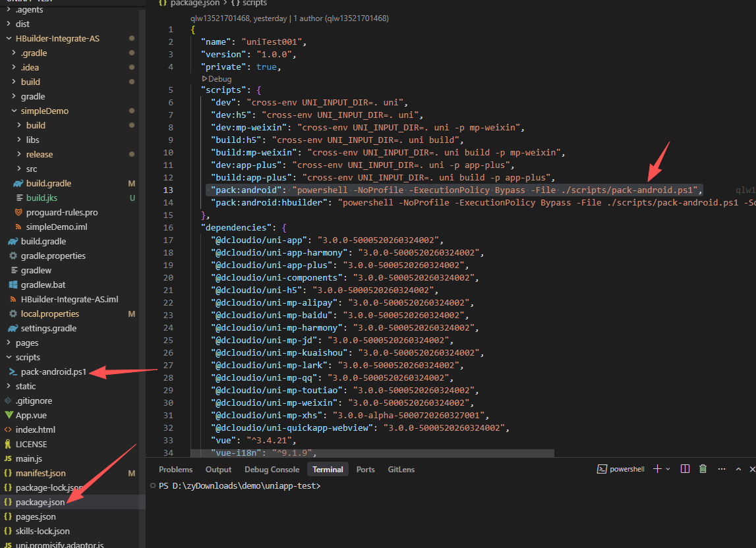Screen dimensions: 756x548
Task: Collapse the HBuilder-Integrate-AS folder
Action: pos(73,38)
